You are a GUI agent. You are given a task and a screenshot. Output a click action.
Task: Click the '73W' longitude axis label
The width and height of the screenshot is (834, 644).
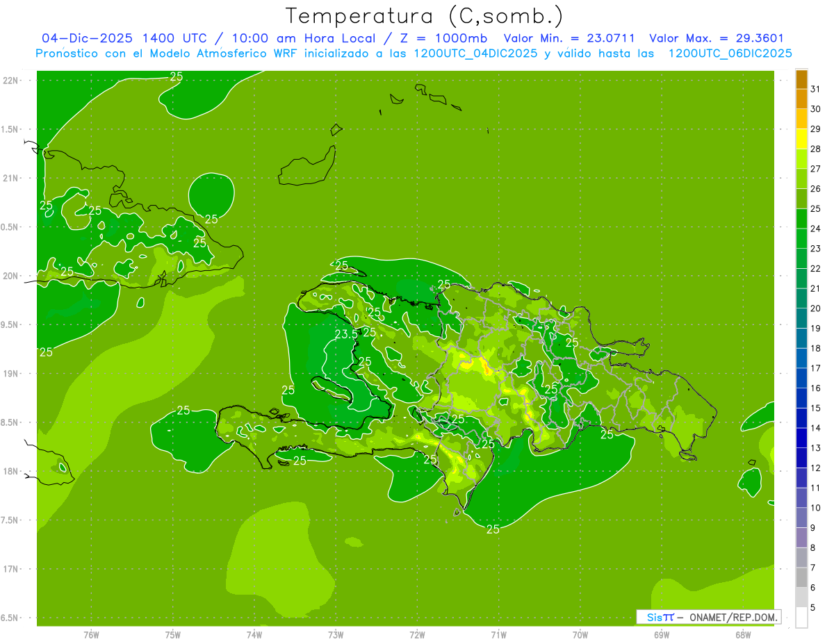tap(336, 634)
